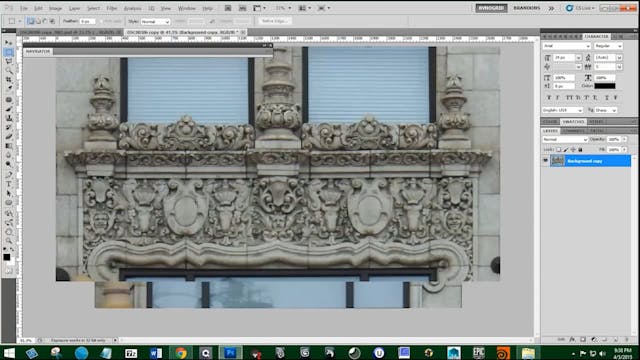Select the Gradient tool
This screenshot has height=360, width=640.
9,146
